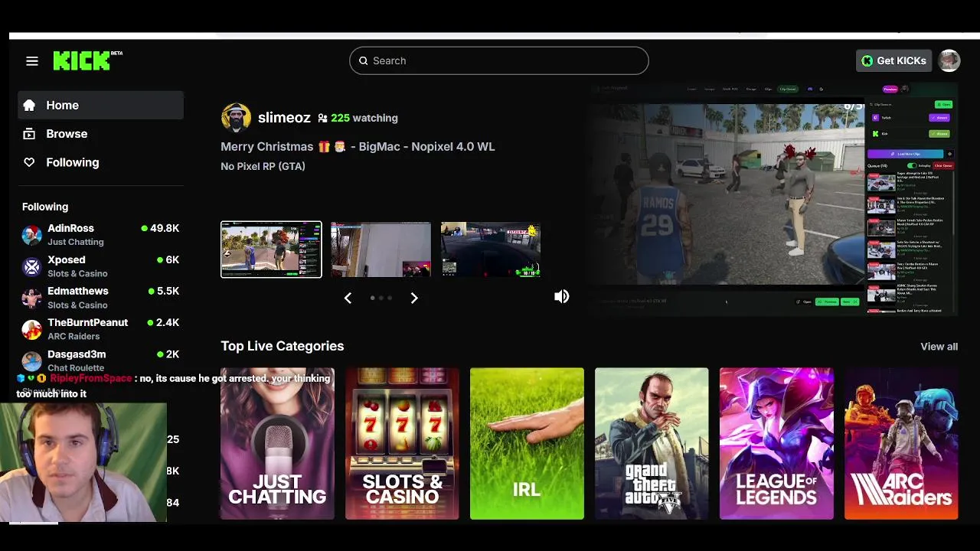
Task: Click the 225 watching viewer count
Action: pos(364,118)
